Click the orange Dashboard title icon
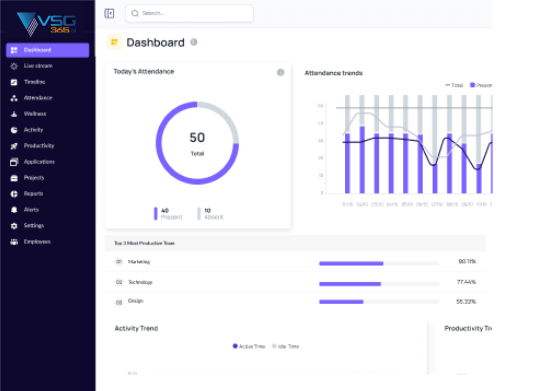This screenshot has height=391, width=548. point(114,42)
